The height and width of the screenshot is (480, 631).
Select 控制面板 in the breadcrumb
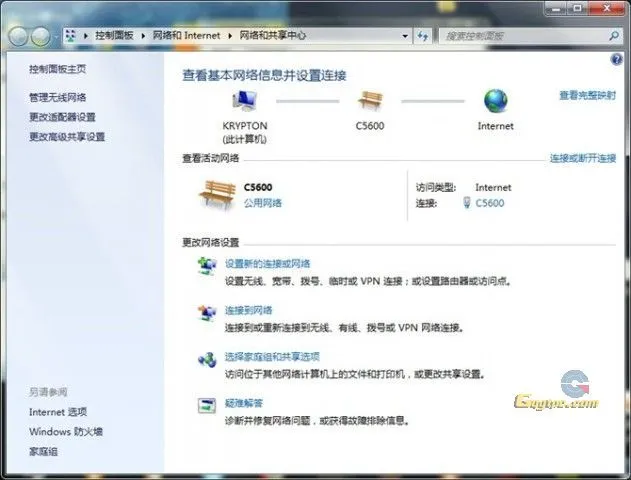click(x=114, y=35)
